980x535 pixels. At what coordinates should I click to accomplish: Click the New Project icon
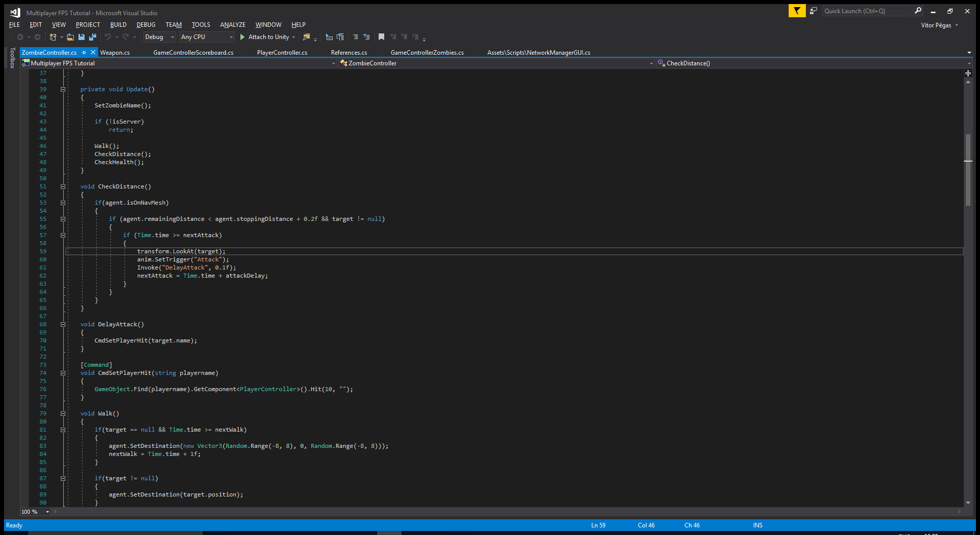(53, 36)
